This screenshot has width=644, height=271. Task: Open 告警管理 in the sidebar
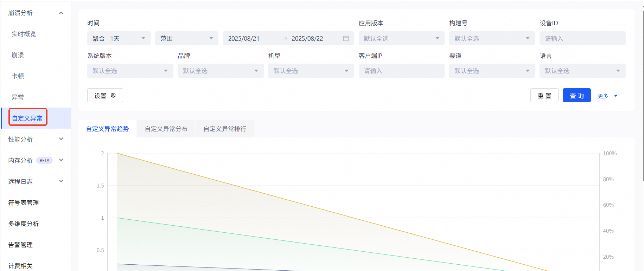tap(20, 245)
